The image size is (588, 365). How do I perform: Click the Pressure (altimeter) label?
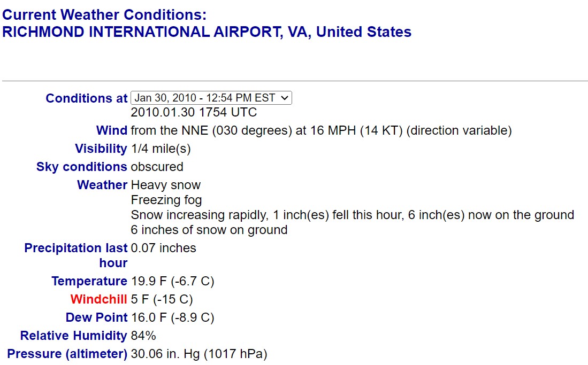[67, 354]
